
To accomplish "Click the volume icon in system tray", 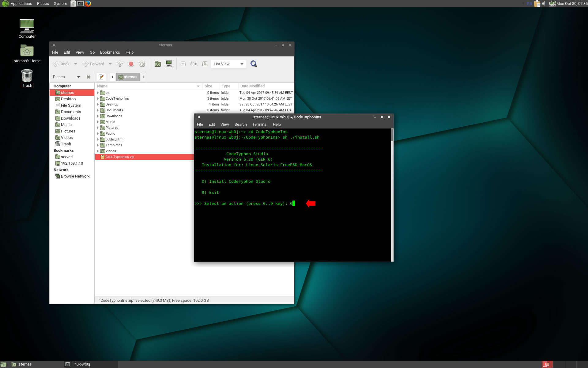I will (x=544, y=4).
